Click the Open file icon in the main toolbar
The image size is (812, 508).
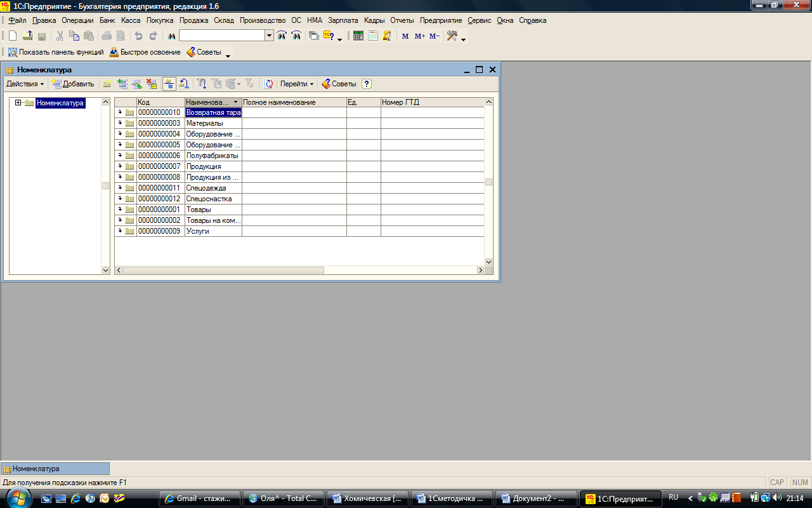click(x=27, y=36)
